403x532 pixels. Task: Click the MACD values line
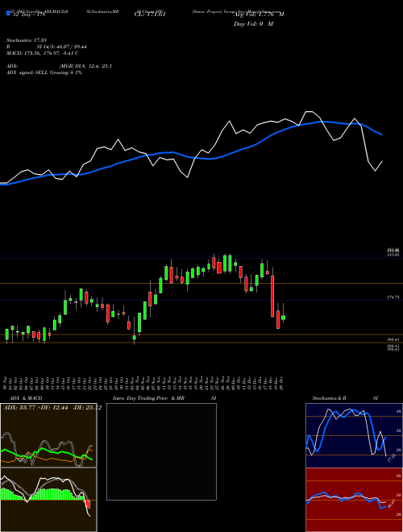pos(43,53)
